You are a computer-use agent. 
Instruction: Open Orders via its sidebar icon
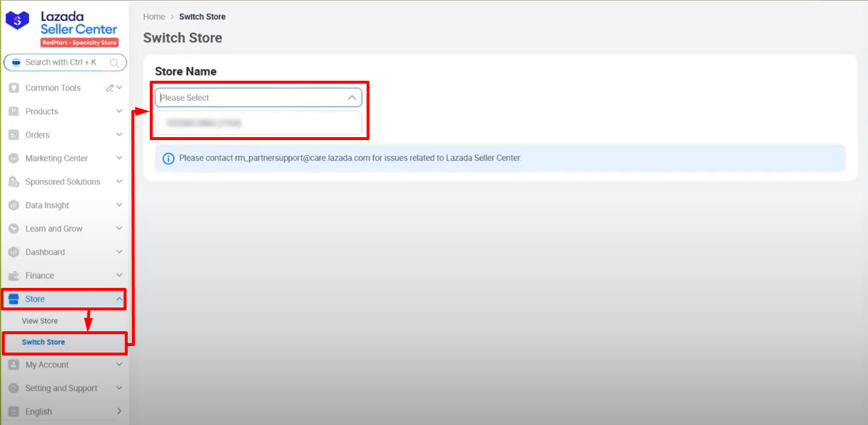[14, 135]
